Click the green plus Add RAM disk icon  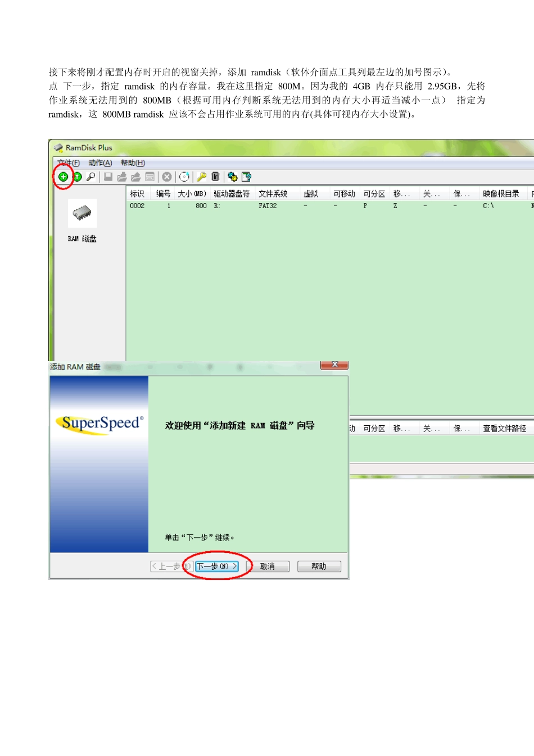tap(64, 177)
